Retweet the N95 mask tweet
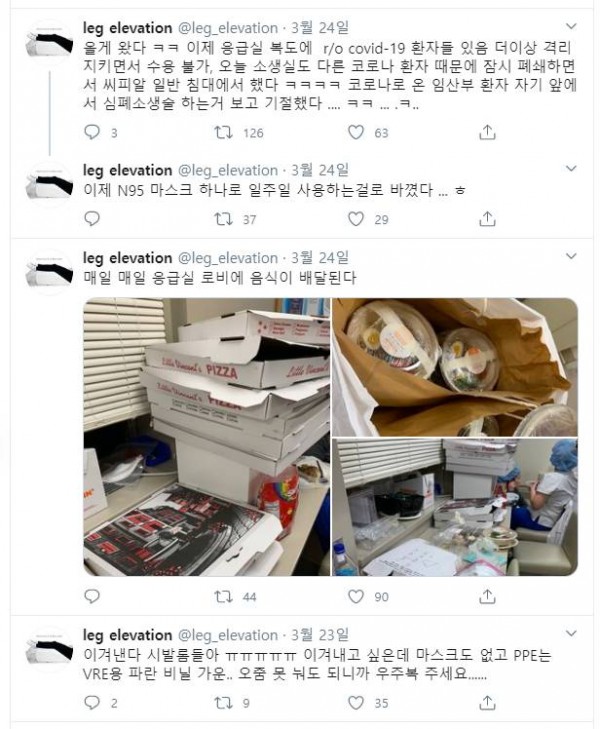This screenshot has height=729, width=600. 224,219
